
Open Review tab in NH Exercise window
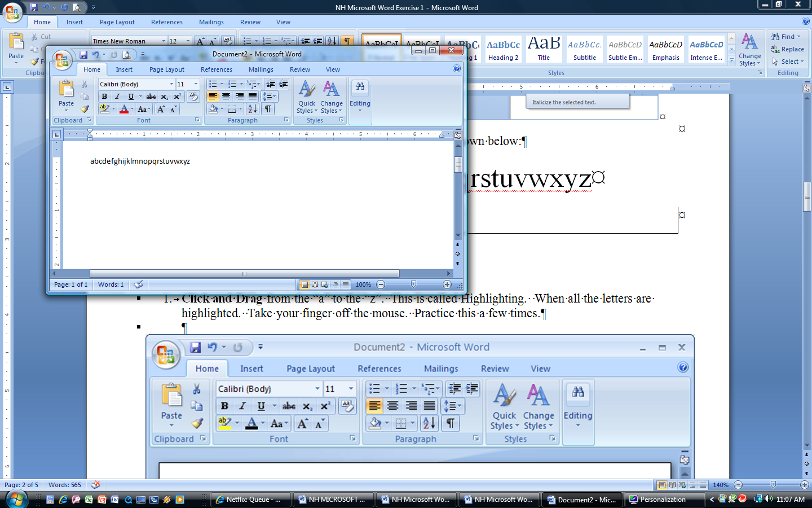point(250,22)
